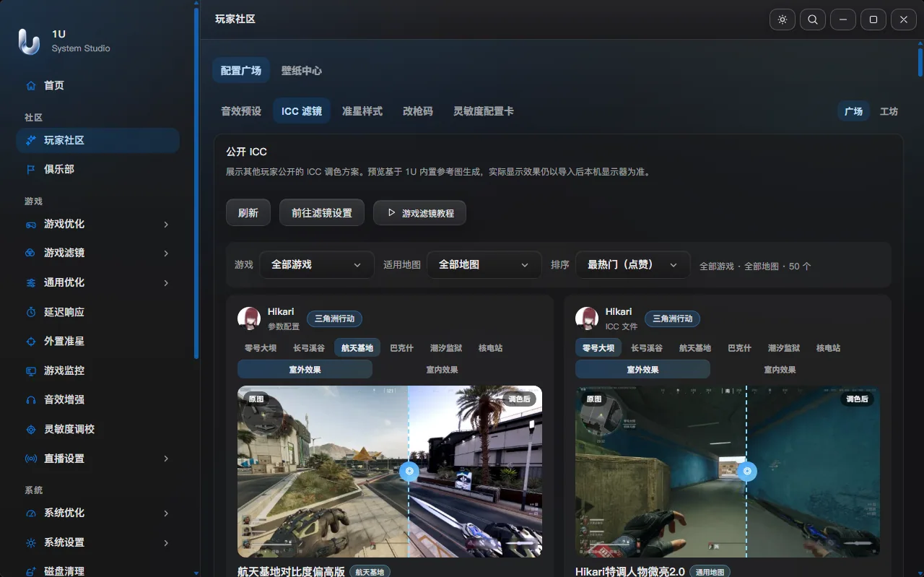The width and height of the screenshot is (924, 577).
Task: Open the 游戏滤镜教程 video button
Action: click(x=419, y=213)
